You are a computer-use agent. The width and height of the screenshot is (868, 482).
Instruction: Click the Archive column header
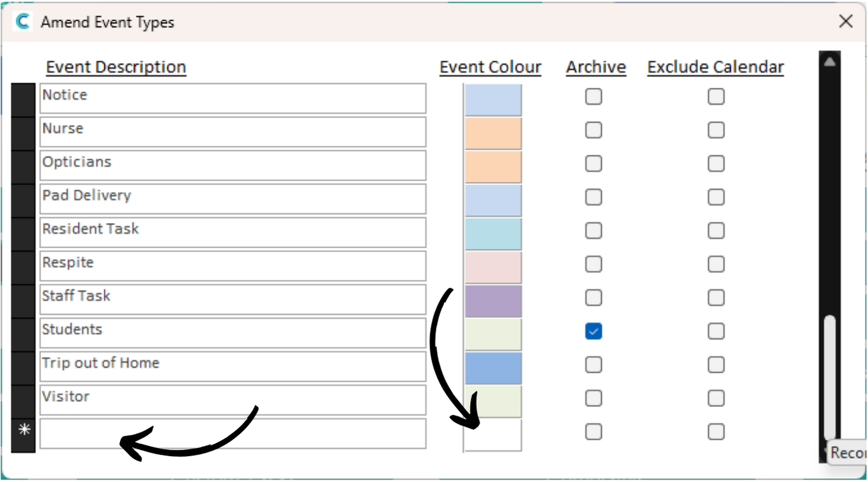click(x=596, y=67)
